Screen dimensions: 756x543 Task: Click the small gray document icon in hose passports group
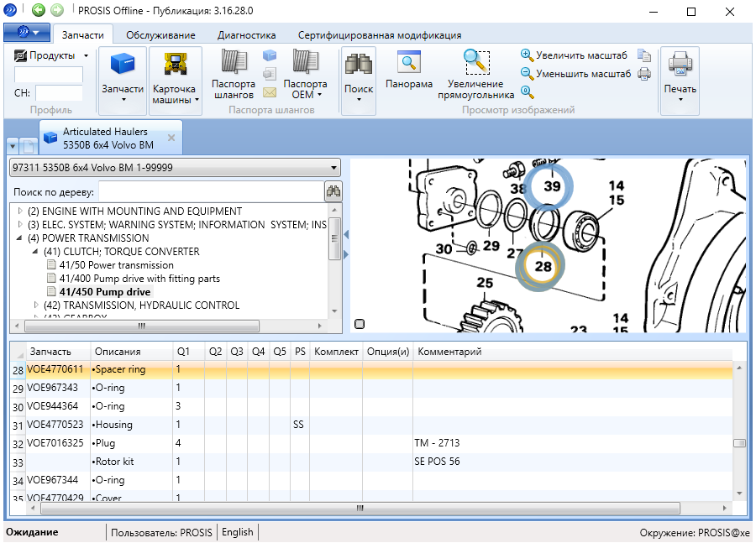click(270, 74)
